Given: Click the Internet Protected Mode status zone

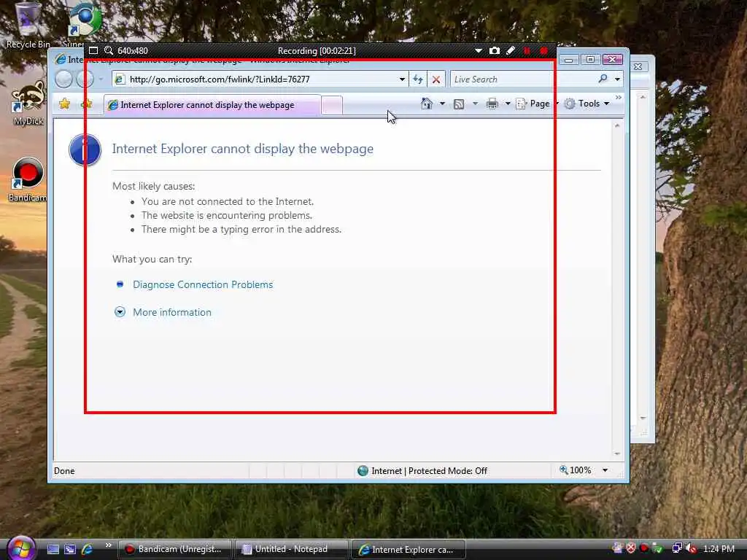Looking at the screenshot, I should (x=423, y=470).
